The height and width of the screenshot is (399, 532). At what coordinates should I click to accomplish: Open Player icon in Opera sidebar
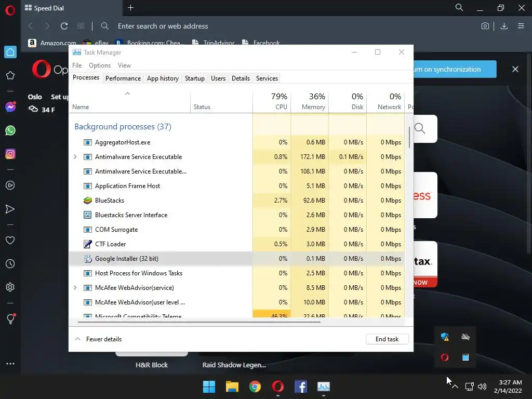click(x=10, y=185)
